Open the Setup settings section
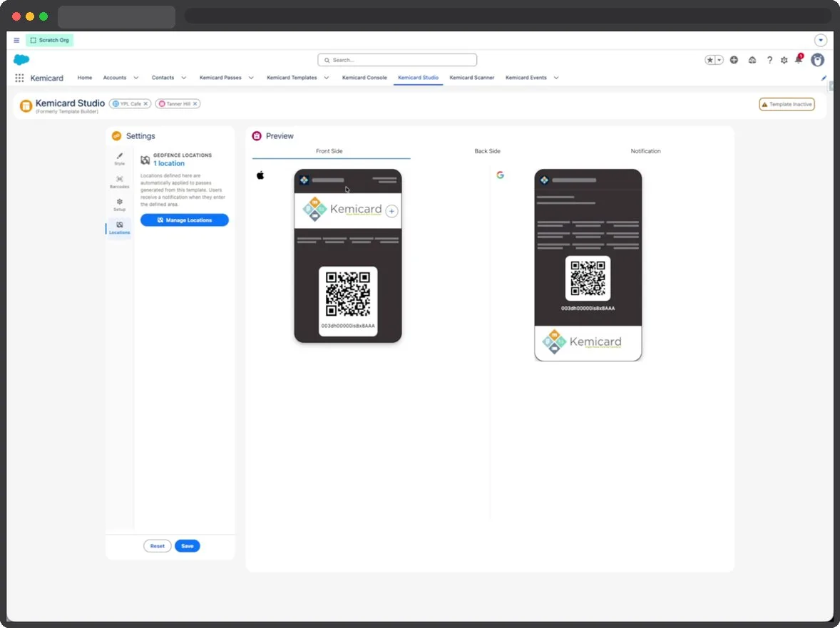This screenshot has height=628, width=840. pos(120,205)
